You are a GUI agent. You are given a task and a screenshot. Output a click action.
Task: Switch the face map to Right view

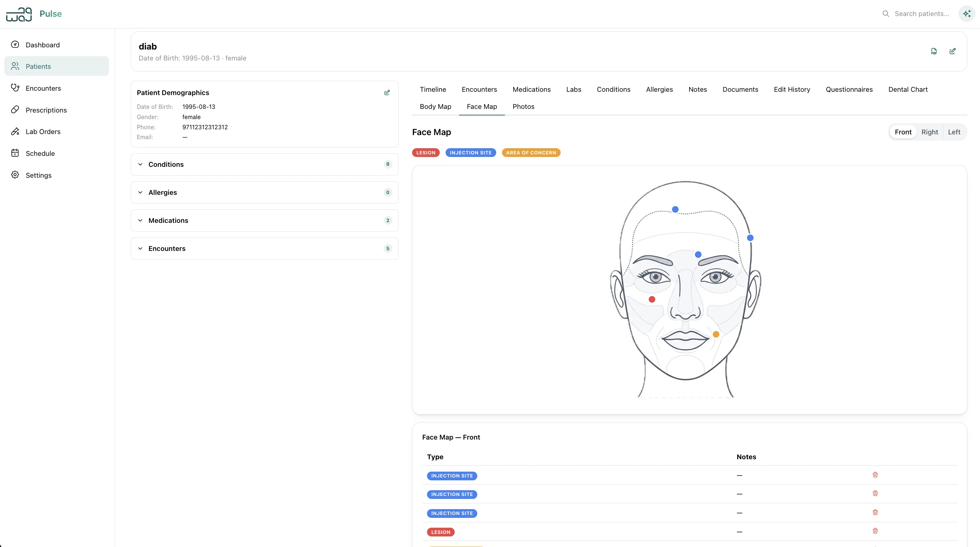pyautogui.click(x=930, y=132)
